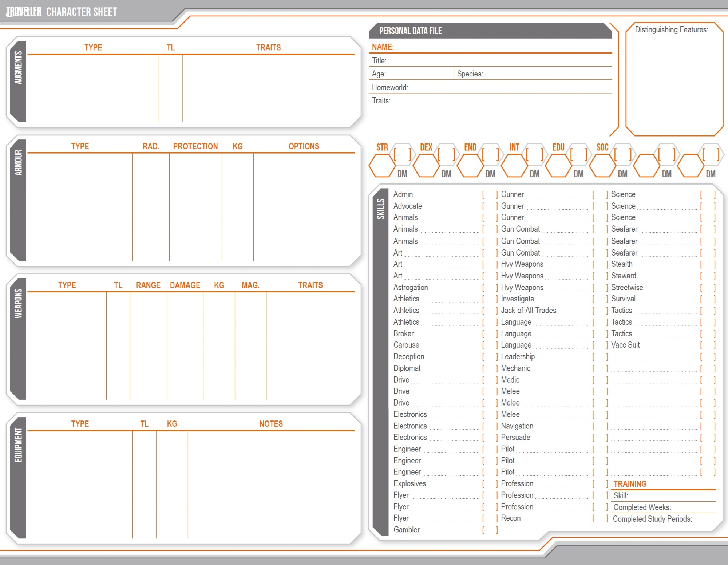Click the STR characteristic hexagon

point(382,166)
